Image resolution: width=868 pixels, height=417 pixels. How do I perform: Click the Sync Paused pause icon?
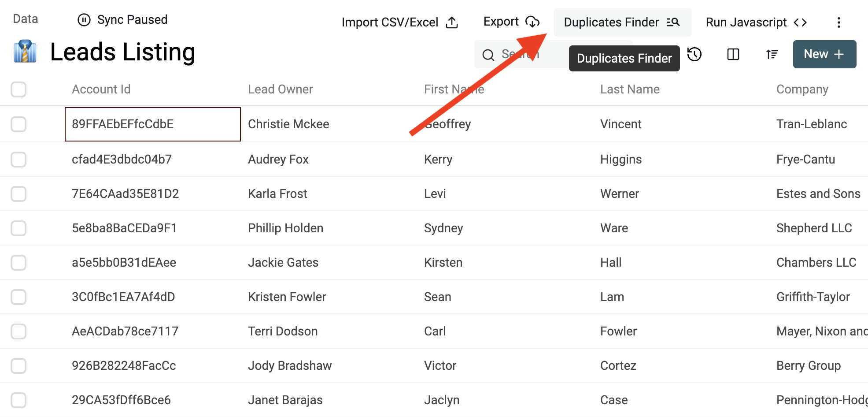tap(84, 20)
